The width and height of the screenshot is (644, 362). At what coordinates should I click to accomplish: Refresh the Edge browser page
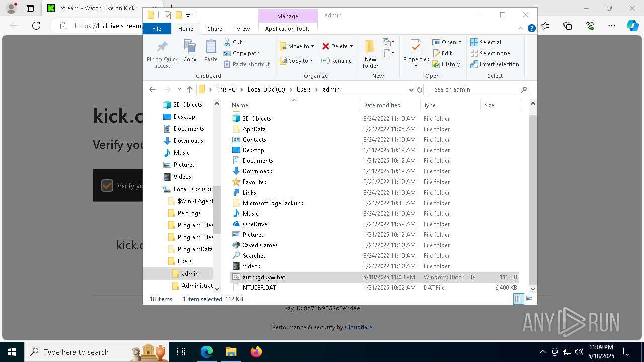click(x=36, y=26)
